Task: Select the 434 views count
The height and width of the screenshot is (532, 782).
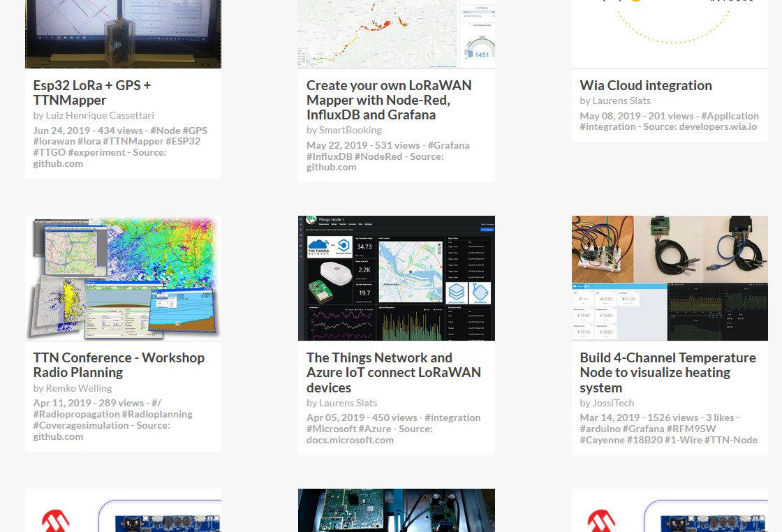Action: point(120,131)
